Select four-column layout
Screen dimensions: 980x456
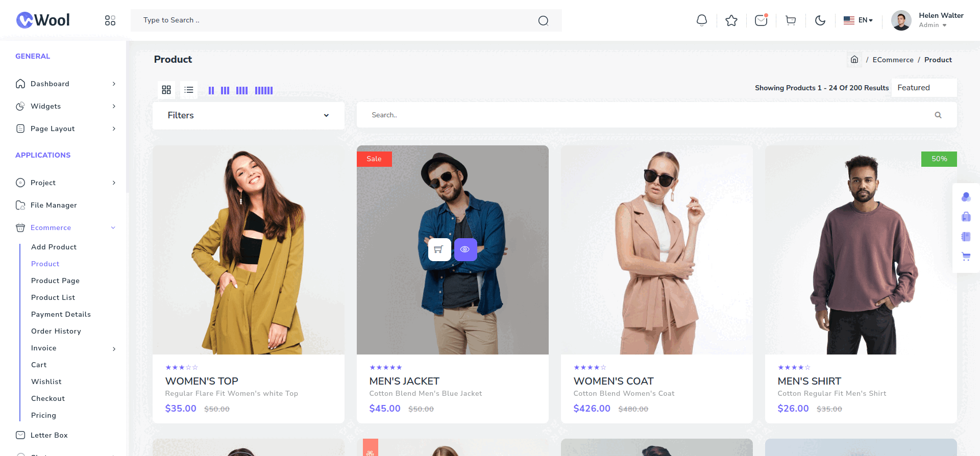click(242, 90)
